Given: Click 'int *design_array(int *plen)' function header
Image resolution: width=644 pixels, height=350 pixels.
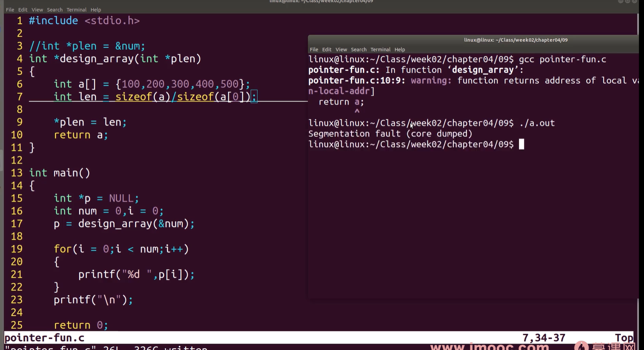Looking at the screenshot, I should tap(115, 59).
